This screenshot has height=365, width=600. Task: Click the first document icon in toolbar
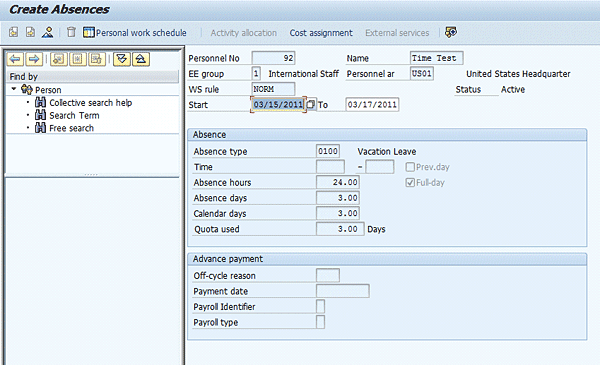(13, 32)
